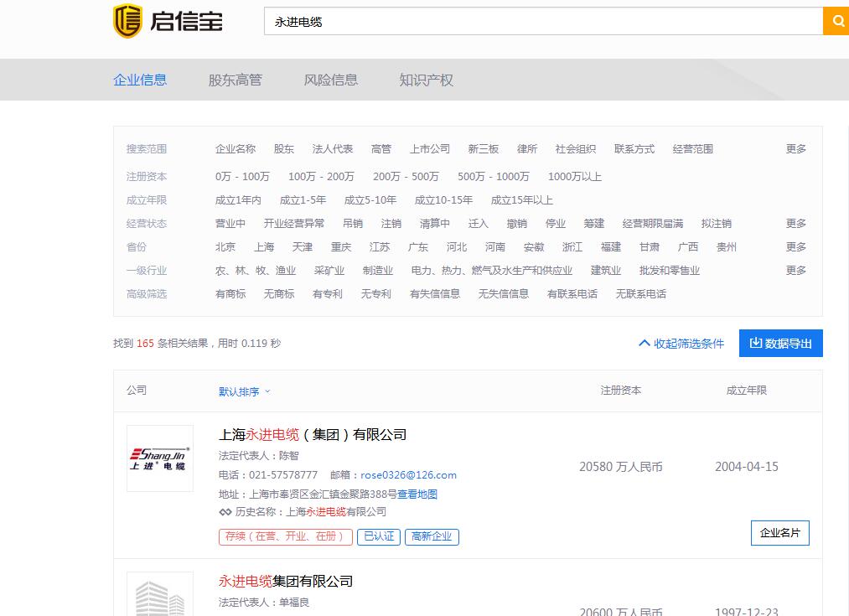This screenshot has width=849, height=616.
Task: Click the 企业名片 button
Action: [x=779, y=533]
